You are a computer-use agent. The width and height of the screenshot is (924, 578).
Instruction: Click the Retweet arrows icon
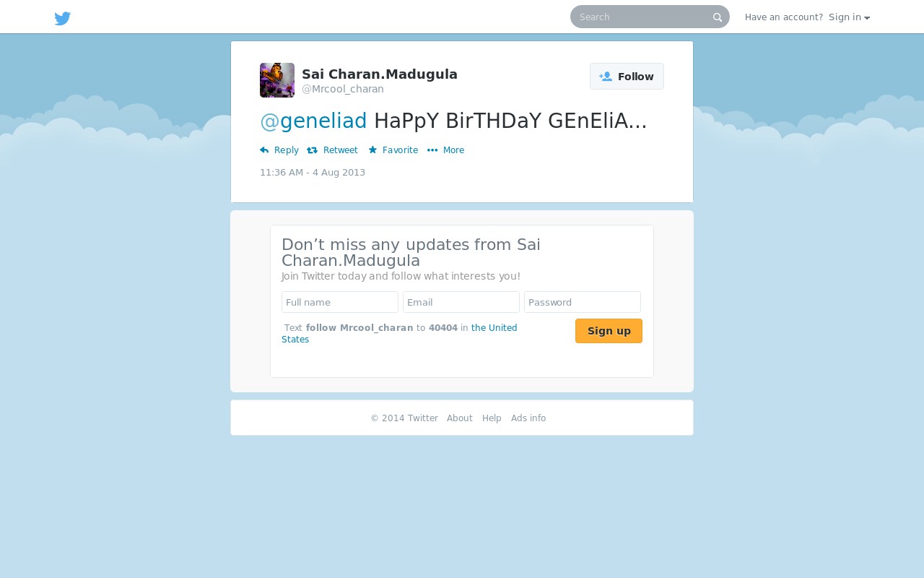pos(312,150)
